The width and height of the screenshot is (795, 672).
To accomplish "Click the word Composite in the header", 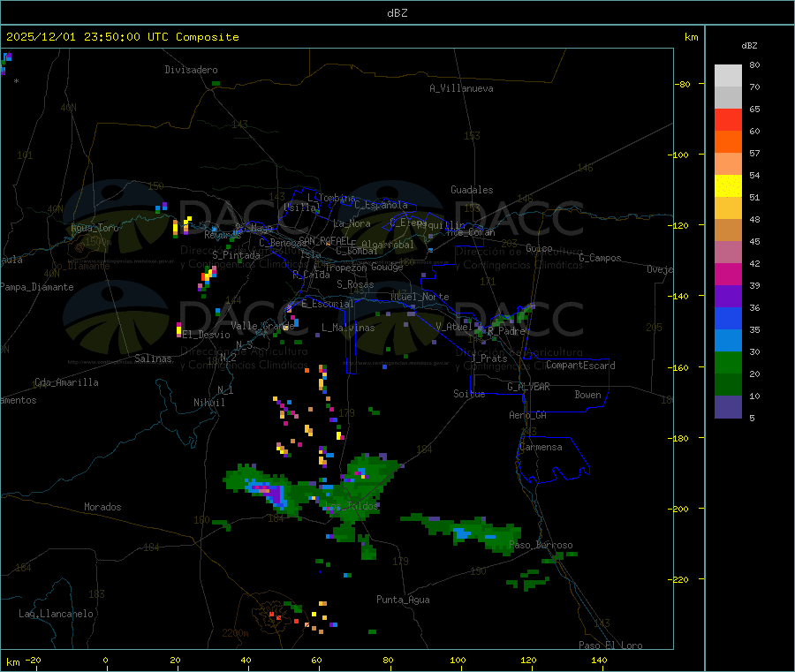I will click(x=208, y=37).
